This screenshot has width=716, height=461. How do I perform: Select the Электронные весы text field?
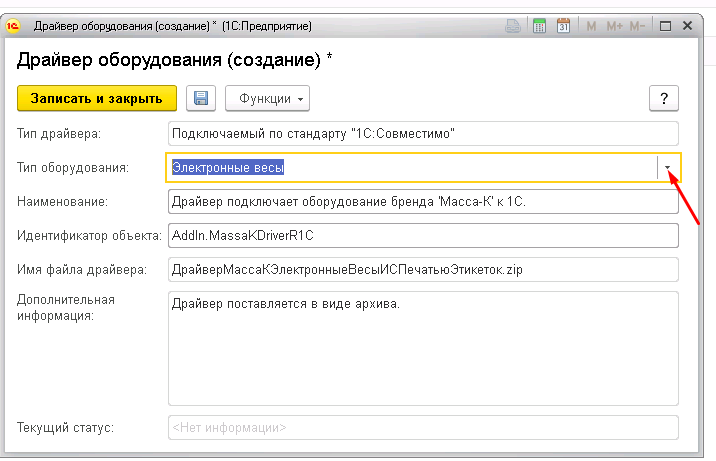click(x=411, y=168)
